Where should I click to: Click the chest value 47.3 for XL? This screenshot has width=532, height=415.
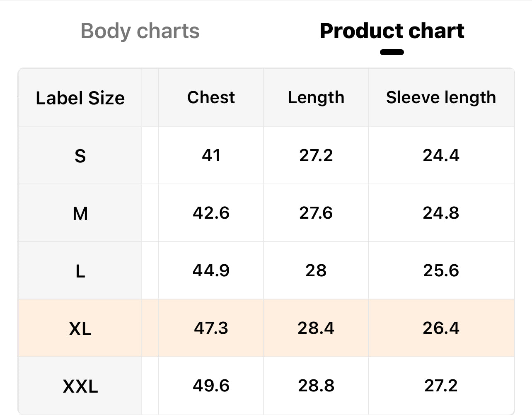[x=211, y=328]
